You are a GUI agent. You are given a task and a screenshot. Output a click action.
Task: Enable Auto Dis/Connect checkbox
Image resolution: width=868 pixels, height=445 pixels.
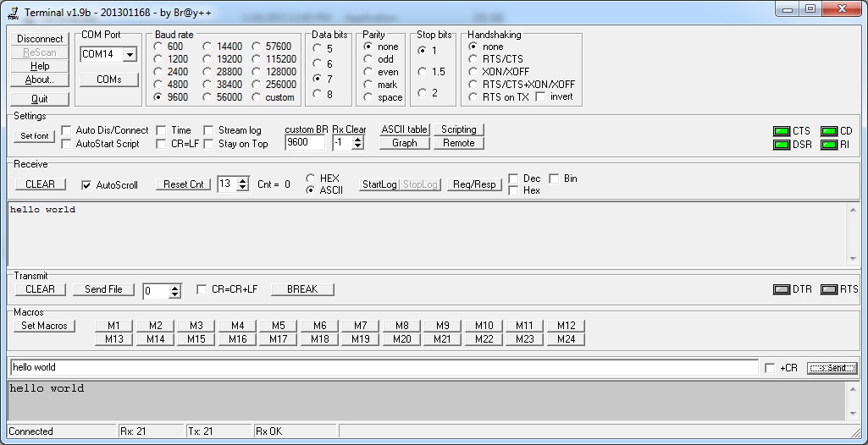pyautogui.click(x=66, y=130)
